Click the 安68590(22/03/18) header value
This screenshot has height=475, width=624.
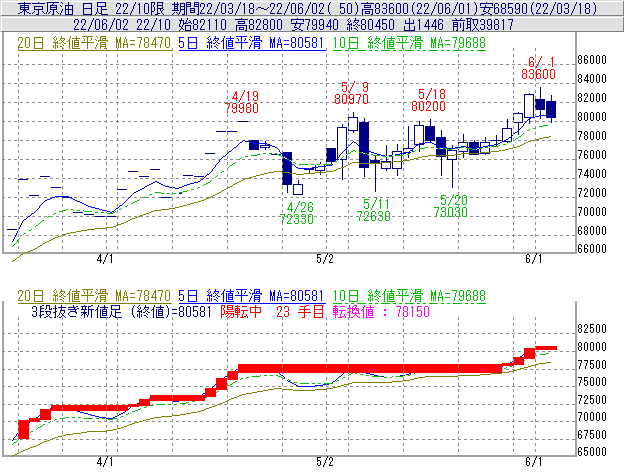click(538, 8)
